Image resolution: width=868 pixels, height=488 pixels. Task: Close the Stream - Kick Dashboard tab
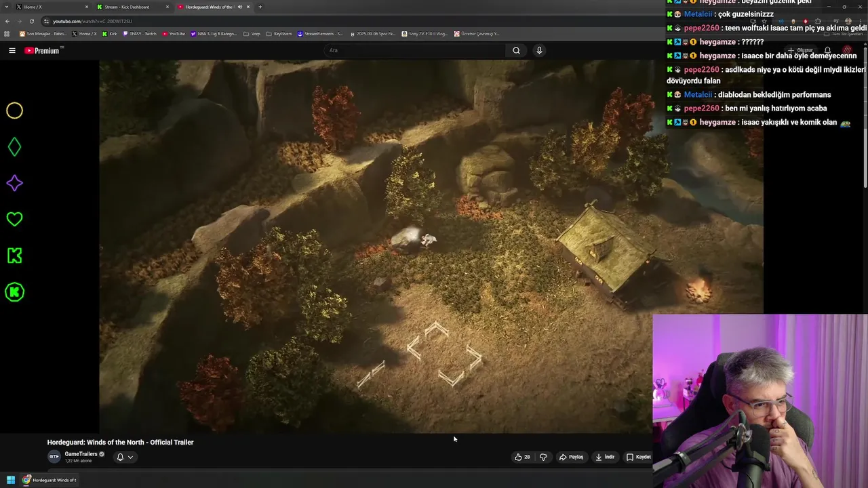[167, 7]
